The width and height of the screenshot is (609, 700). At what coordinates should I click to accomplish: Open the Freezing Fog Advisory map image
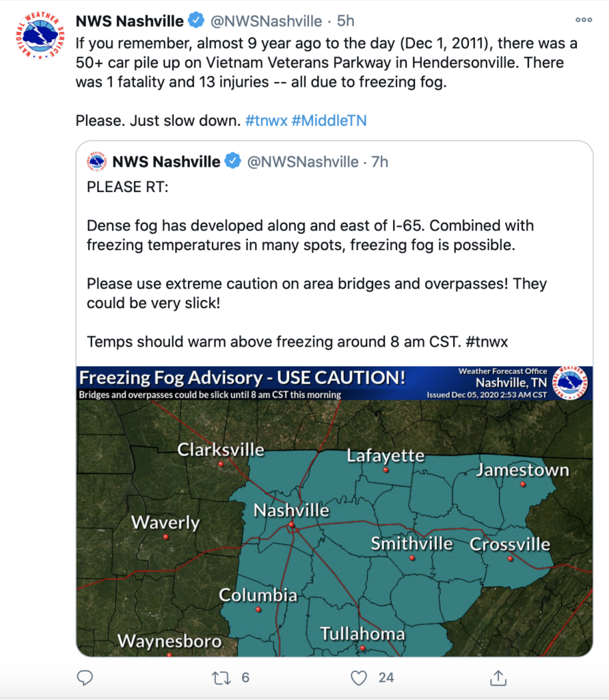click(x=334, y=511)
